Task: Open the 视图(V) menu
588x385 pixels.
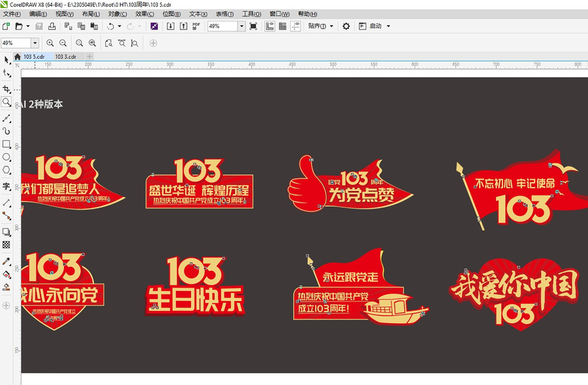Action: pos(65,14)
